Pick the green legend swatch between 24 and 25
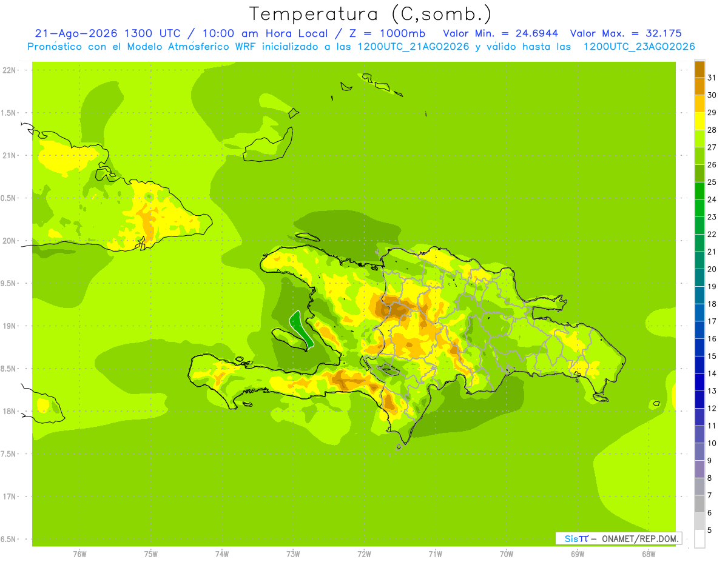Viewport: 728px width, 562px height. click(699, 190)
